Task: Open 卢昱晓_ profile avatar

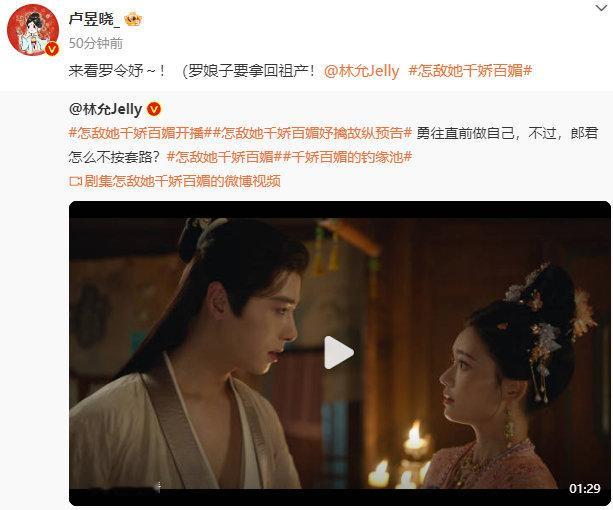Action: 33,30
